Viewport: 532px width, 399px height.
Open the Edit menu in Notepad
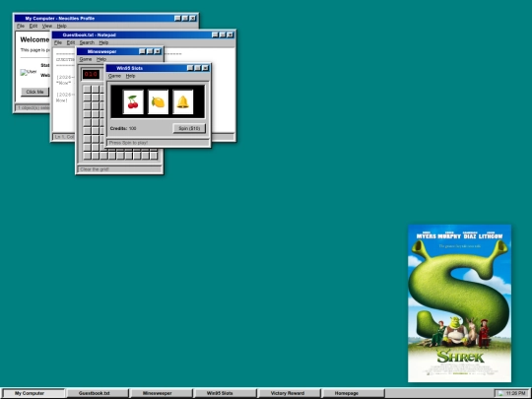tap(71, 42)
